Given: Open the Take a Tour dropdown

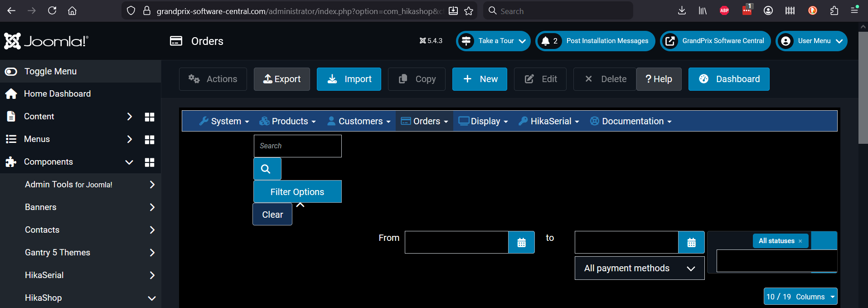Looking at the screenshot, I should click(493, 41).
